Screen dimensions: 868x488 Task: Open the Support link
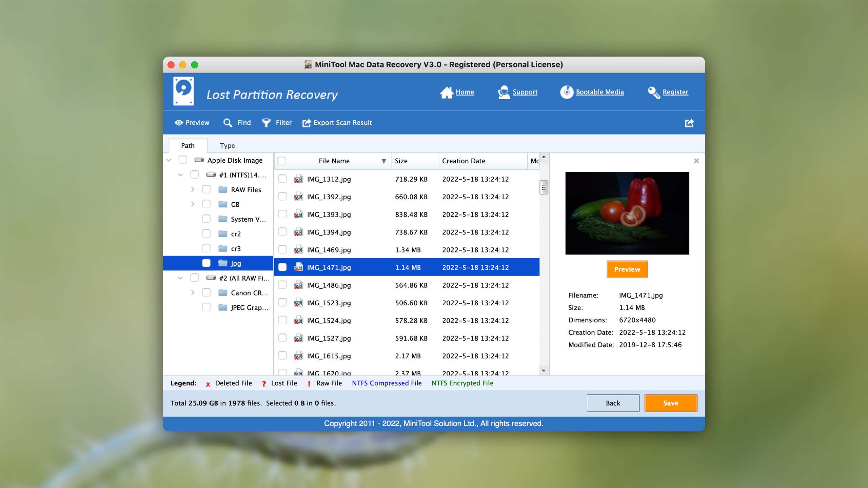pyautogui.click(x=525, y=92)
